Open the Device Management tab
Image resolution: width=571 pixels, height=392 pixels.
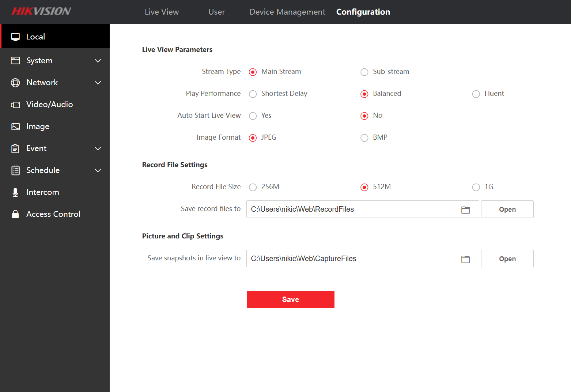(x=287, y=12)
